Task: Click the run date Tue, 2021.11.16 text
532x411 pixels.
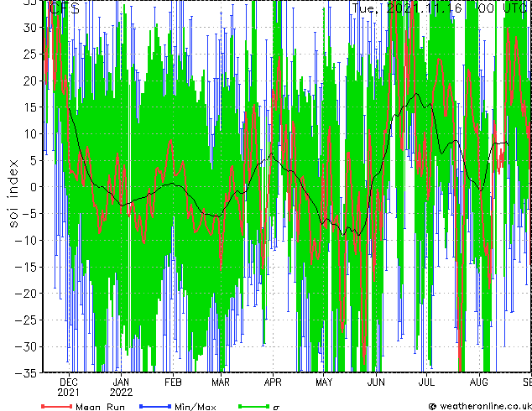Action: click(407, 8)
